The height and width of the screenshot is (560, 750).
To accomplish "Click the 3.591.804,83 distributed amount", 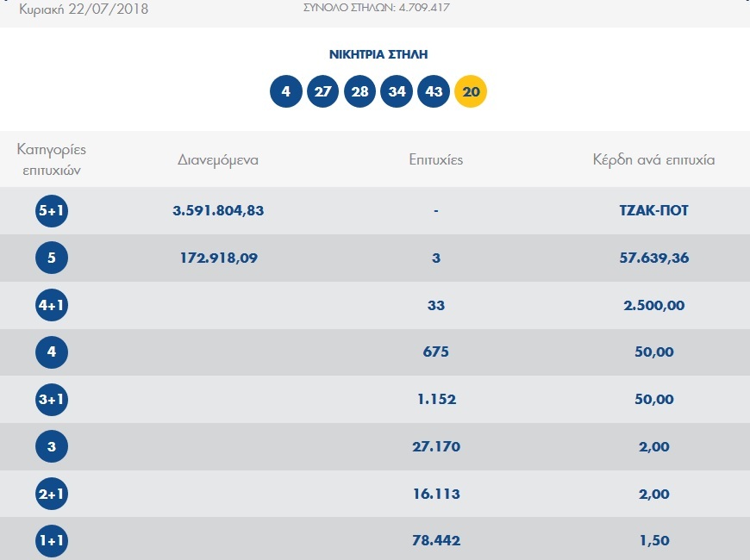I will [x=218, y=211].
